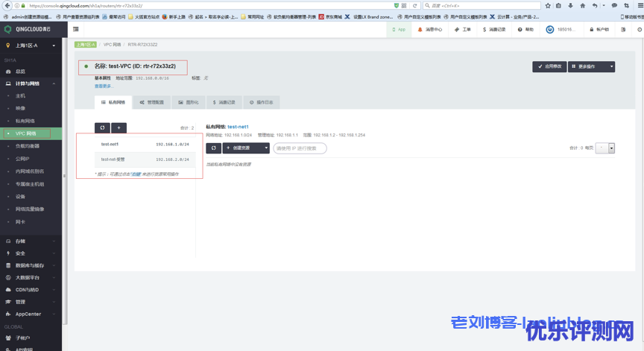Open the 创建资源 dropdown arrow

point(266,148)
